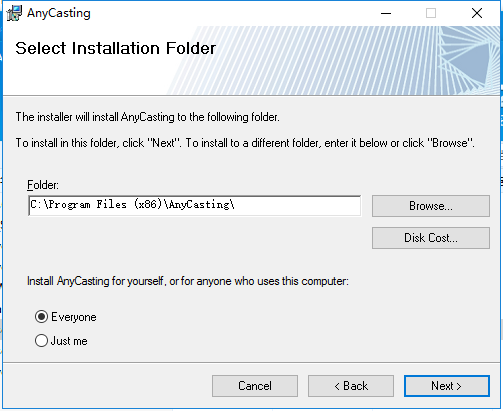Click into the Folder path text field
Viewport: 503px width, 411px height.
(x=195, y=206)
